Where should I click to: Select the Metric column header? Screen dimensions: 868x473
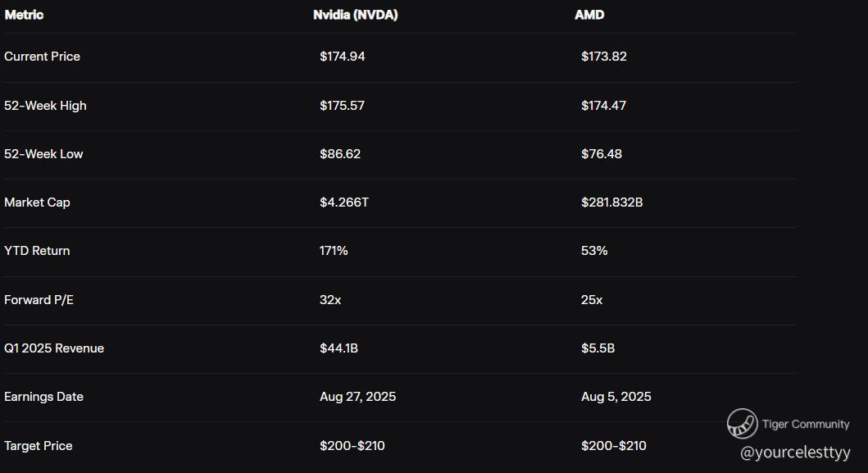click(24, 15)
